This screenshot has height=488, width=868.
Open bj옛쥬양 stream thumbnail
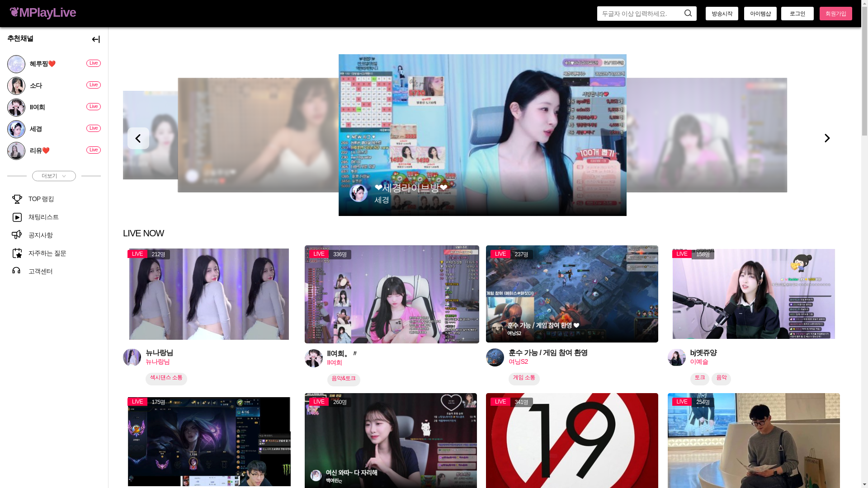pos(754,294)
